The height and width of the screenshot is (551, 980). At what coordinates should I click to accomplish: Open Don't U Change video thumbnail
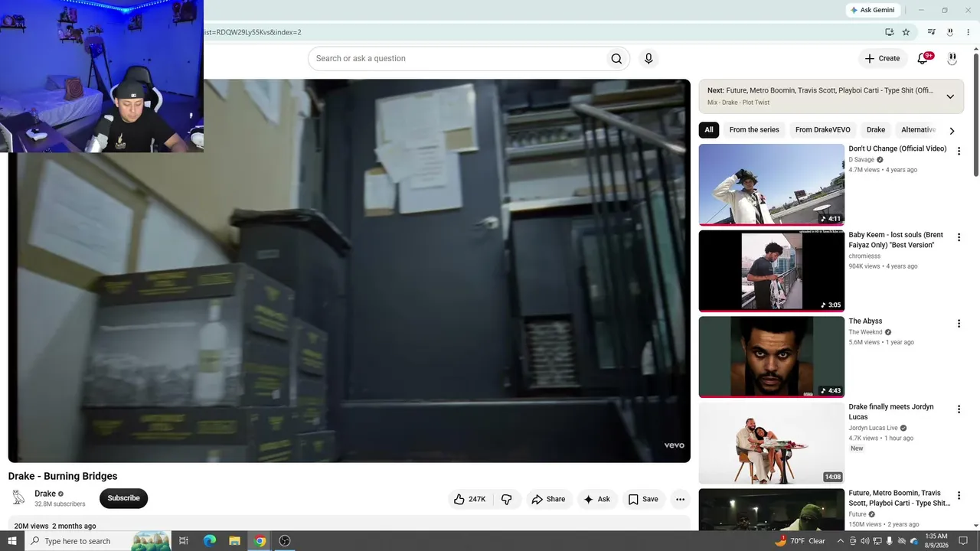click(x=771, y=184)
